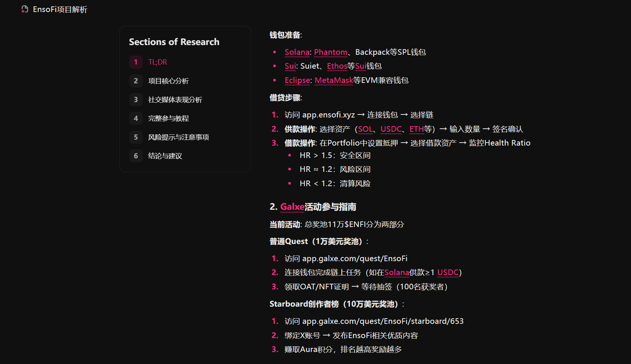
Task: Click the Solana link in wallet preparation list
Action: [x=297, y=52]
